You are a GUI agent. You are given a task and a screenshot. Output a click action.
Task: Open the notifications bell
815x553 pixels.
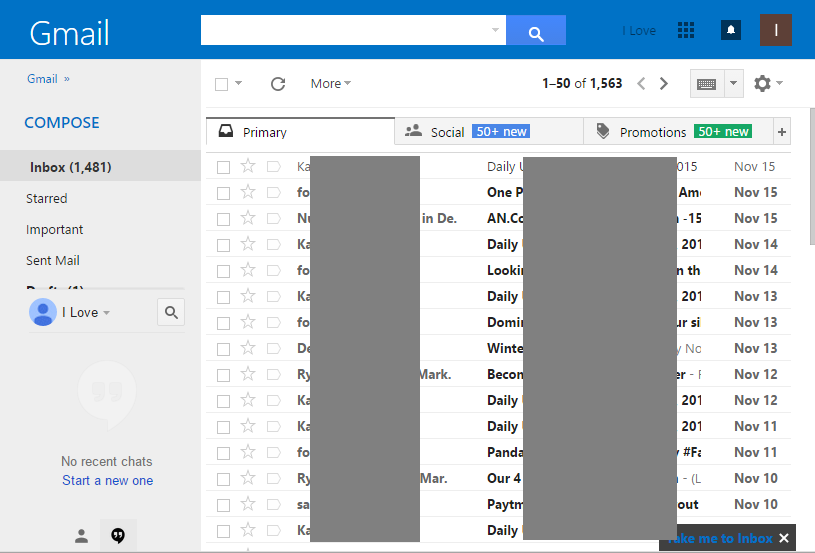point(731,30)
